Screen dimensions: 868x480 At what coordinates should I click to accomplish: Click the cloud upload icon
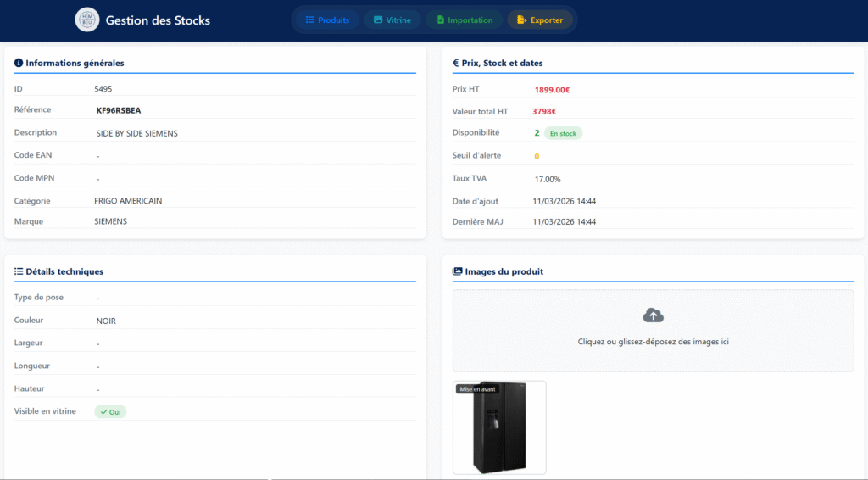pyautogui.click(x=653, y=315)
